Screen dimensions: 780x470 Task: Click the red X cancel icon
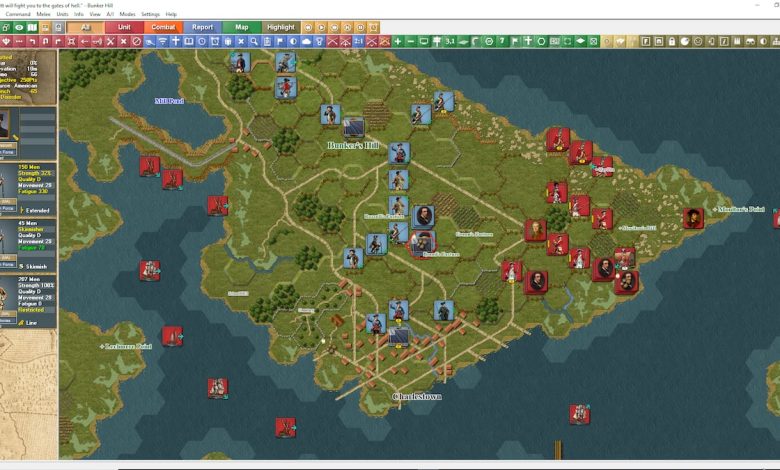123,42
